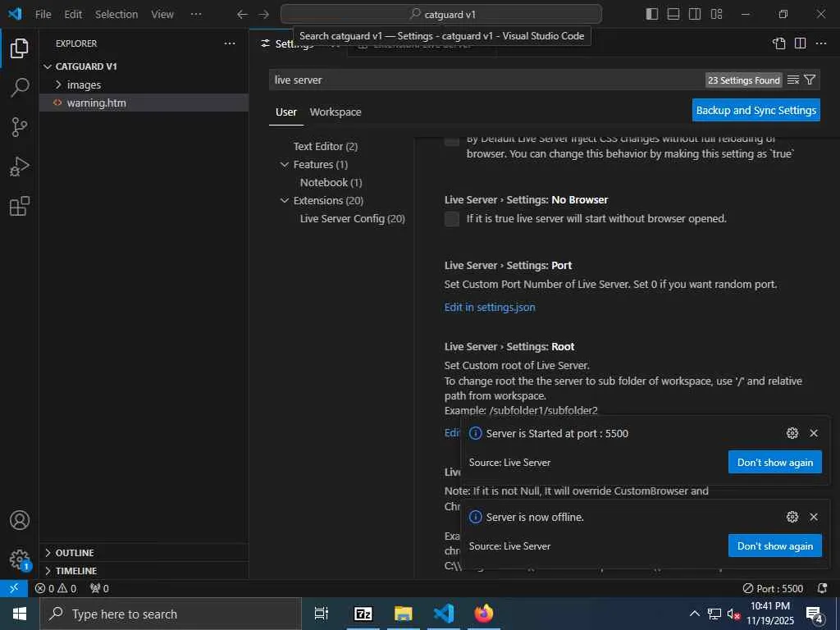This screenshot has width=840, height=630.
Task: Collapse the Features settings group
Action: (285, 164)
